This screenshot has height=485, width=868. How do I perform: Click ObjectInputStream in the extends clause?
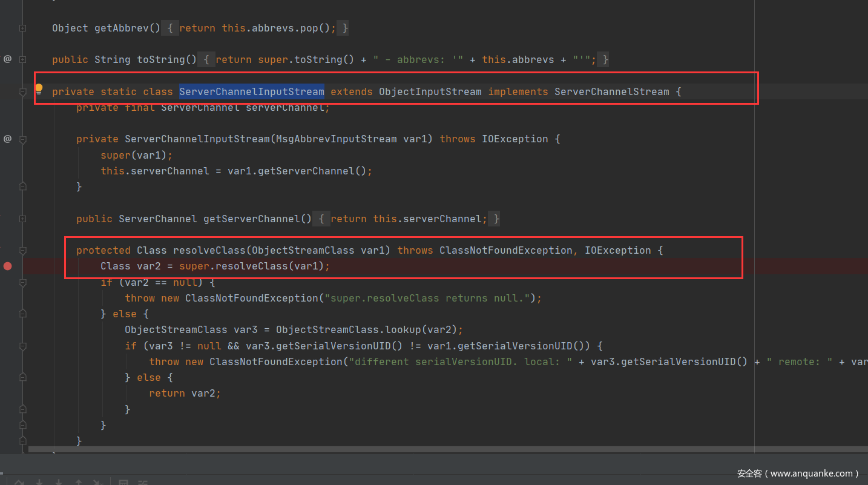[x=430, y=91]
